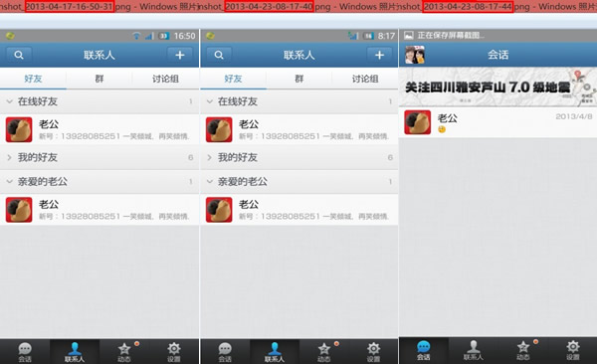Open 老公 avatar under 亲爱的老公 in 8:17 screenshot
Image resolution: width=597 pixels, height=364 pixels.
(219, 210)
